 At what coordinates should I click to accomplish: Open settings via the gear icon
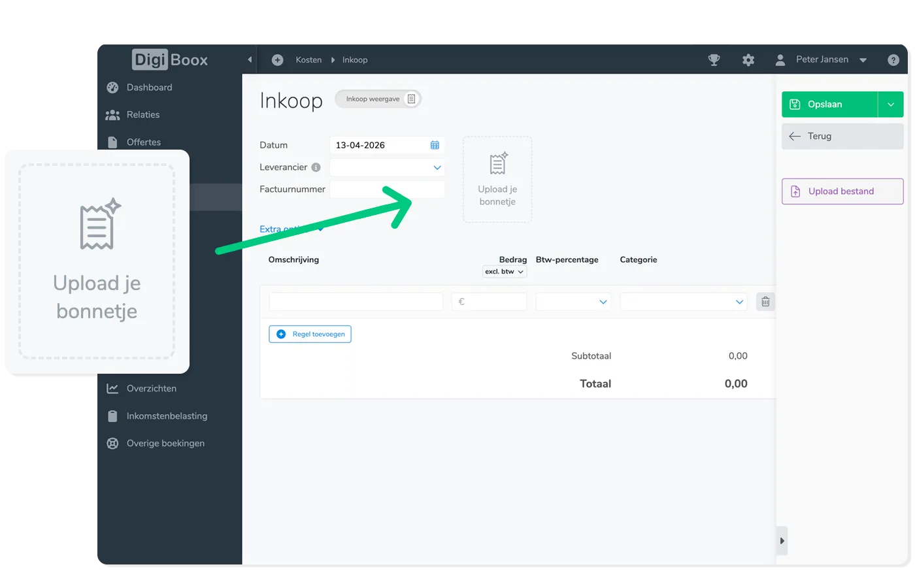[748, 60]
